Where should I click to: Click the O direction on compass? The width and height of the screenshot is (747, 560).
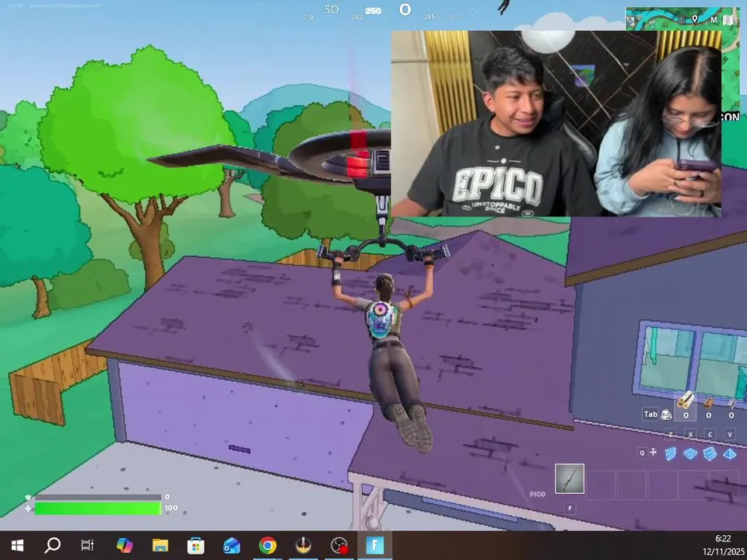(405, 9)
